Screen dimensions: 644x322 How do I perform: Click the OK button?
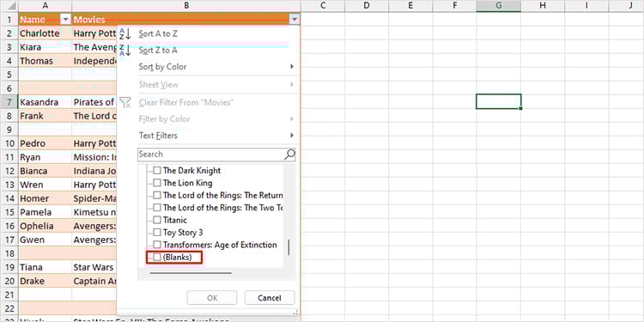212,298
